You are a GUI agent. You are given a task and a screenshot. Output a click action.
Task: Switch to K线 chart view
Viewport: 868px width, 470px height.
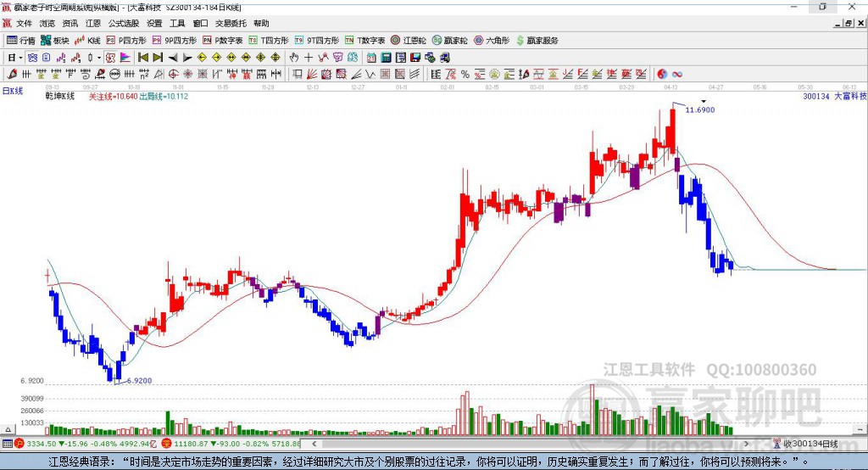coord(87,41)
